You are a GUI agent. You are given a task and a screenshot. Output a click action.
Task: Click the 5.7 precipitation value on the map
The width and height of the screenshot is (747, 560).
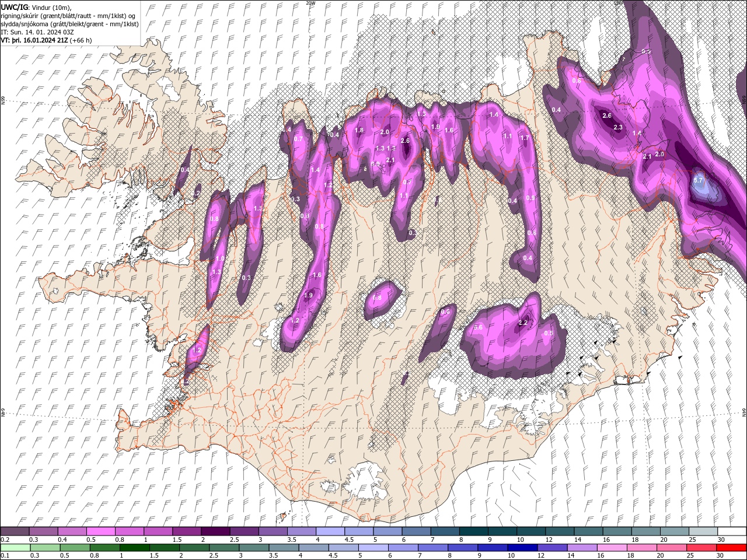point(699,180)
